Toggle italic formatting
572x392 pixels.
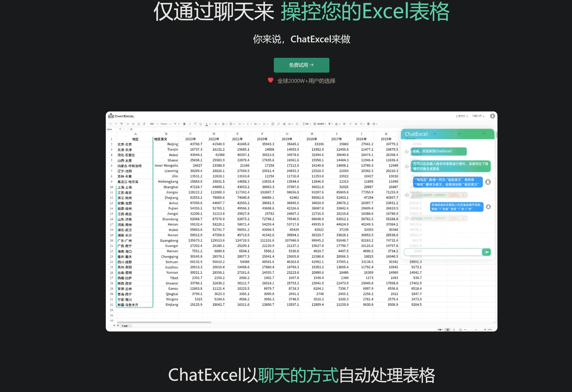tap(190, 124)
